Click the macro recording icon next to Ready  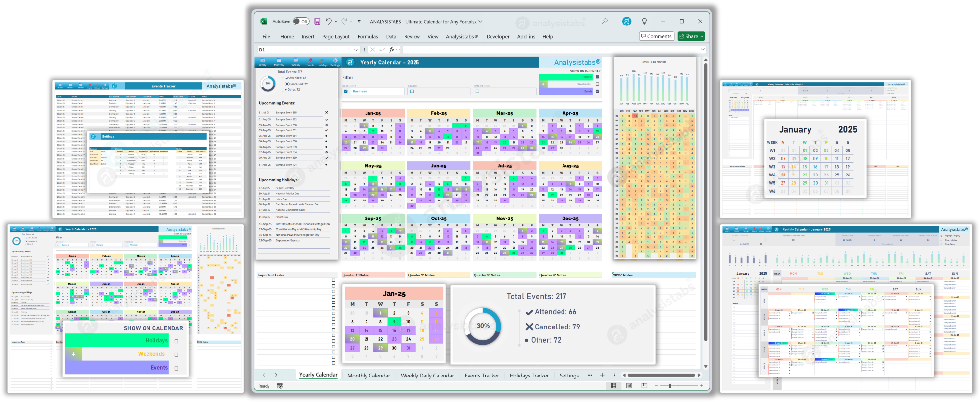[280, 386]
